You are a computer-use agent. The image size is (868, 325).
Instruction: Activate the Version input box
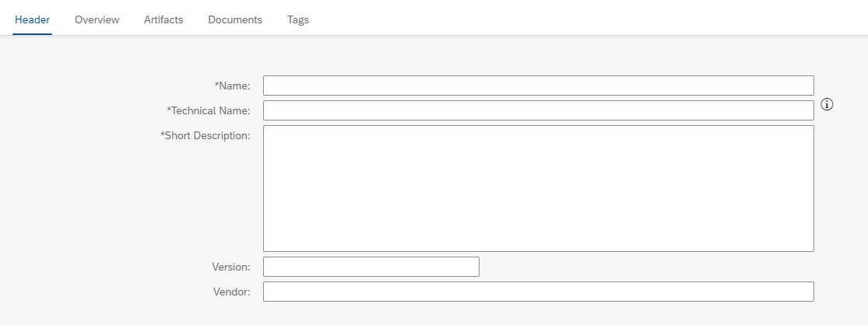(371, 267)
